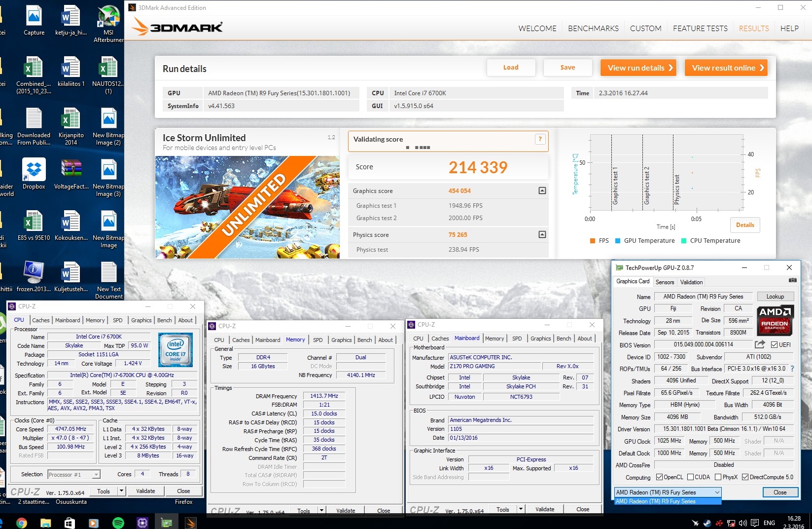Open the GPU-Z graphics card selector dropdown
The height and width of the screenshot is (529, 812).
point(668,492)
